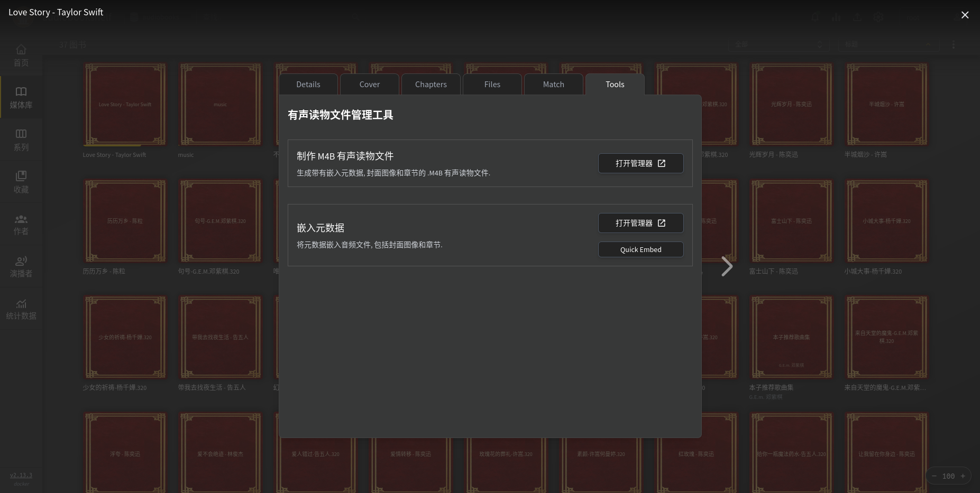Go to the Files tab
The height and width of the screenshot is (493, 980).
[x=492, y=85]
